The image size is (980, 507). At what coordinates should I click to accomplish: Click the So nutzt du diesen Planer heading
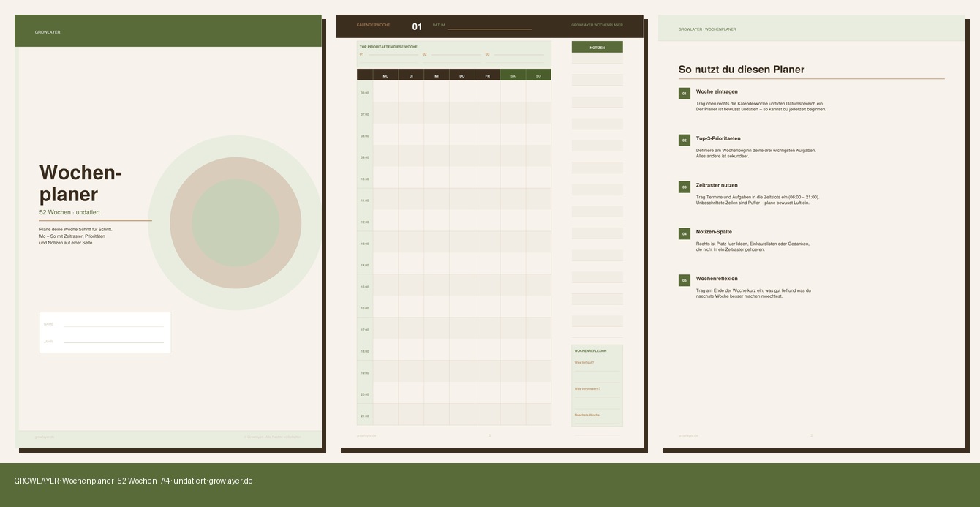(x=741, y=70)
